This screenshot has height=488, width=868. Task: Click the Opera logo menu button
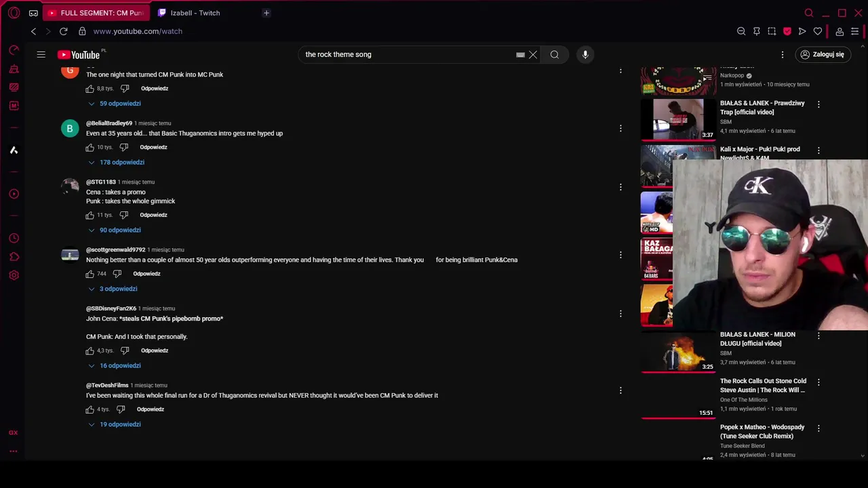click(x=14, y=13)
